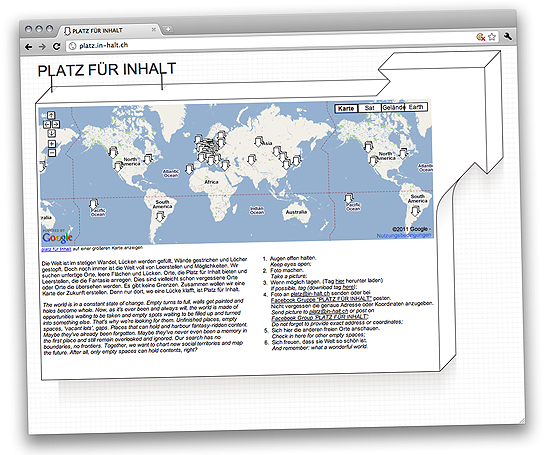Pan the map right
This screenshot has width=550, height=455.
tap(56, 124)
